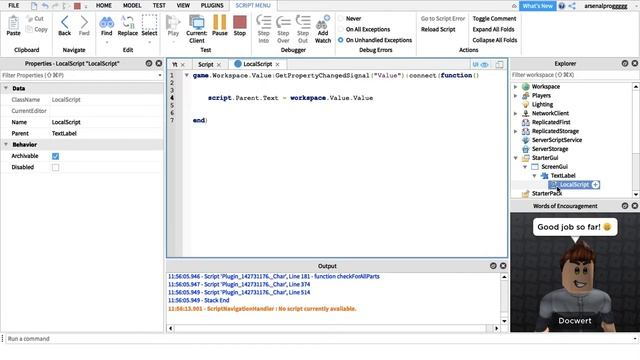Screen dimensions: 640x360
Task: Open the What's New button
Action: [538, 6]
